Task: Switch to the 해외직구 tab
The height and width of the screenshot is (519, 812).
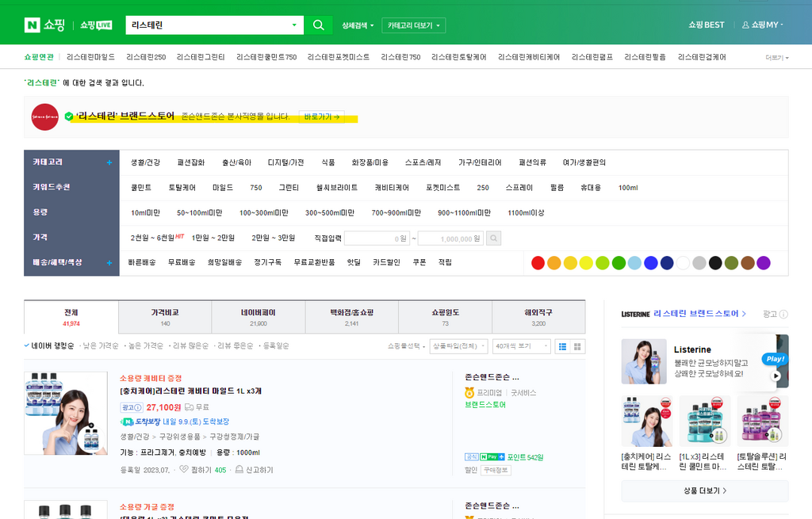Action: pyautogui.click(x=538, y=317)
